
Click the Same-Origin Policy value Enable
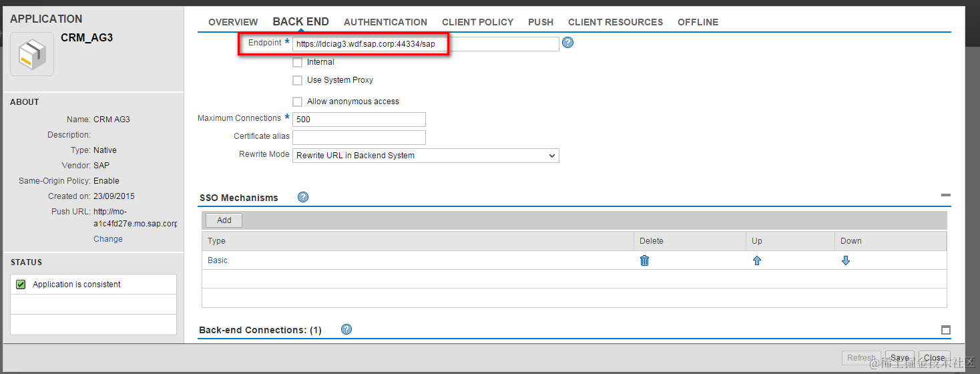[x=106, y=181]
